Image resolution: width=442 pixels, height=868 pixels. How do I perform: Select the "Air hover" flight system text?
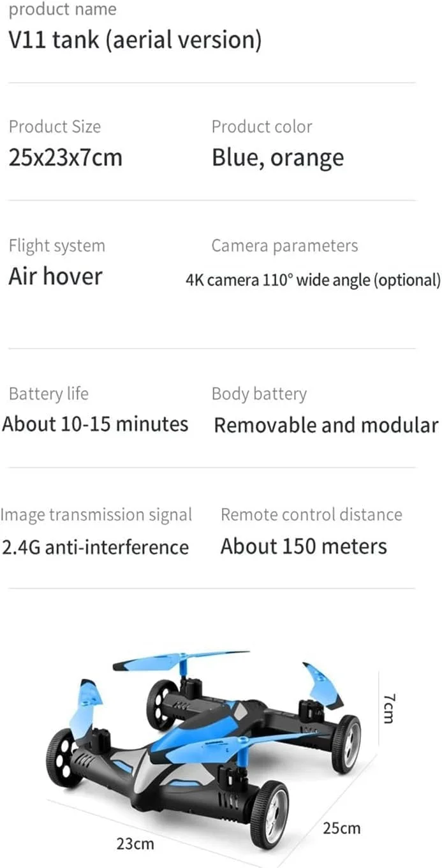(55, 277)
